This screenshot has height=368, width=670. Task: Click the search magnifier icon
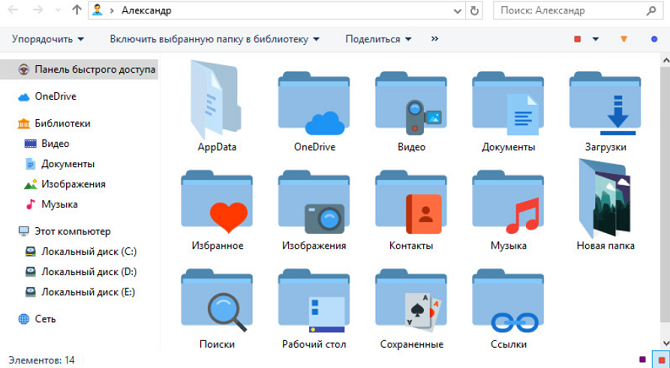(651, 11)
